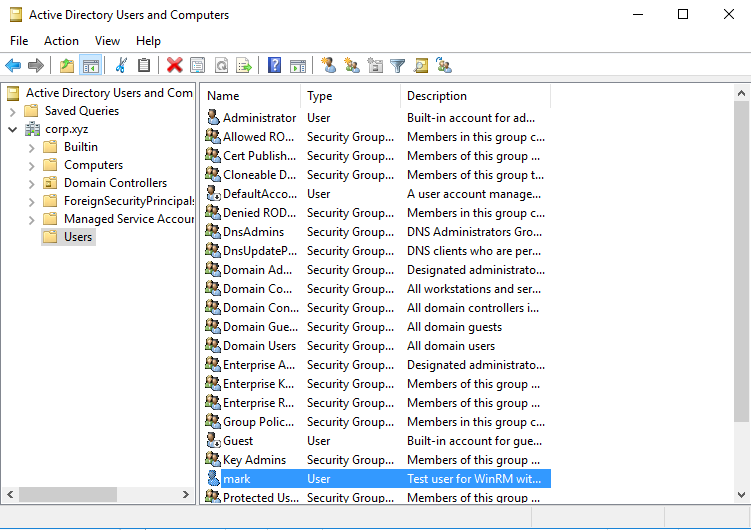Viewport: 751px width, 530px height.
Task: Open the View menu
Action: pos(107,41)
